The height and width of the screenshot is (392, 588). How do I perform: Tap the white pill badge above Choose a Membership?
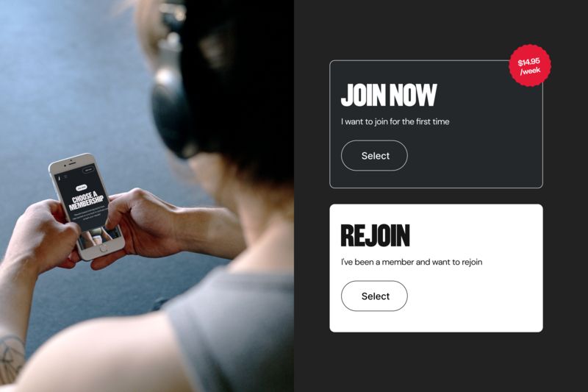pos(82,188)
